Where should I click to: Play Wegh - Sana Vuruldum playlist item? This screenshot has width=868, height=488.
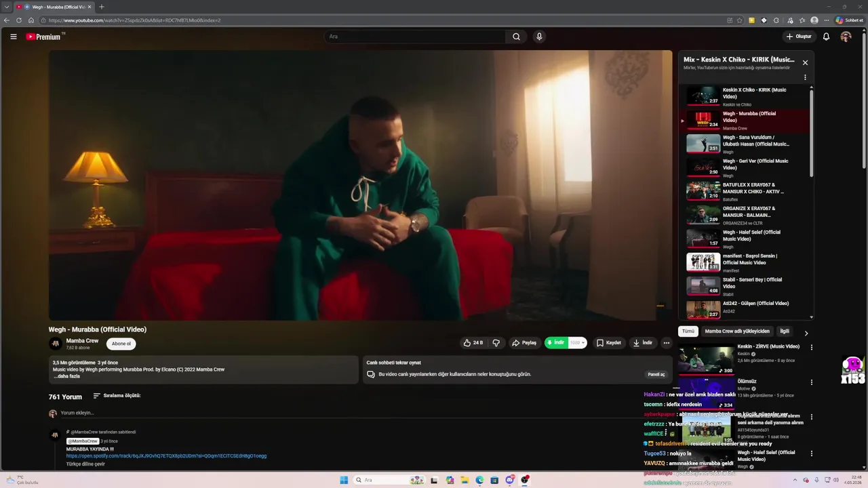pos(745,144)
